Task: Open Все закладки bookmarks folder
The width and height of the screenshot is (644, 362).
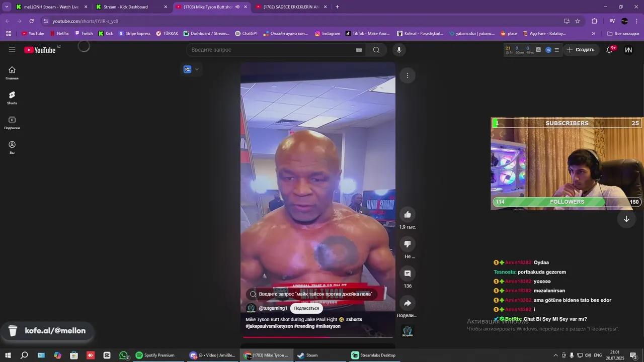Action: tap(623, 34)
